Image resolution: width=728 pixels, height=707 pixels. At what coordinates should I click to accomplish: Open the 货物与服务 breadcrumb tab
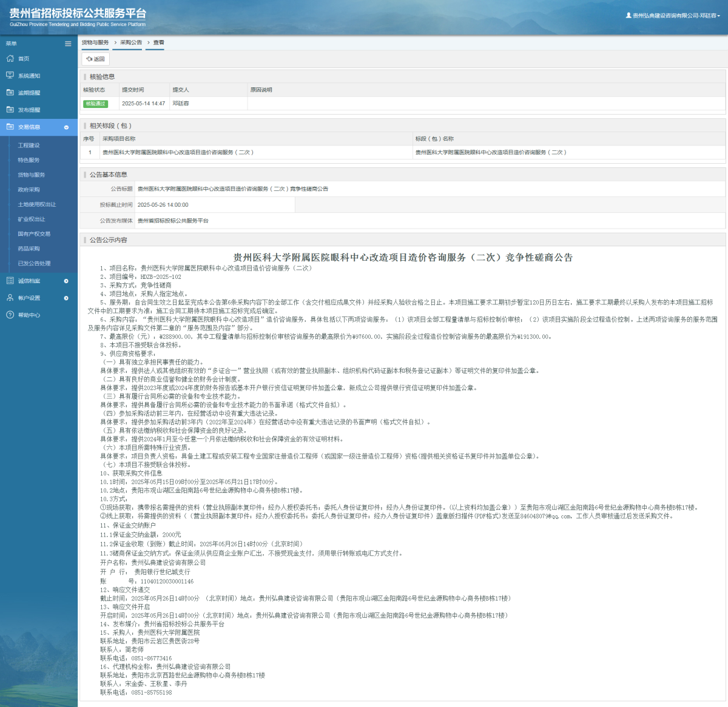click(x=95, y=42)
